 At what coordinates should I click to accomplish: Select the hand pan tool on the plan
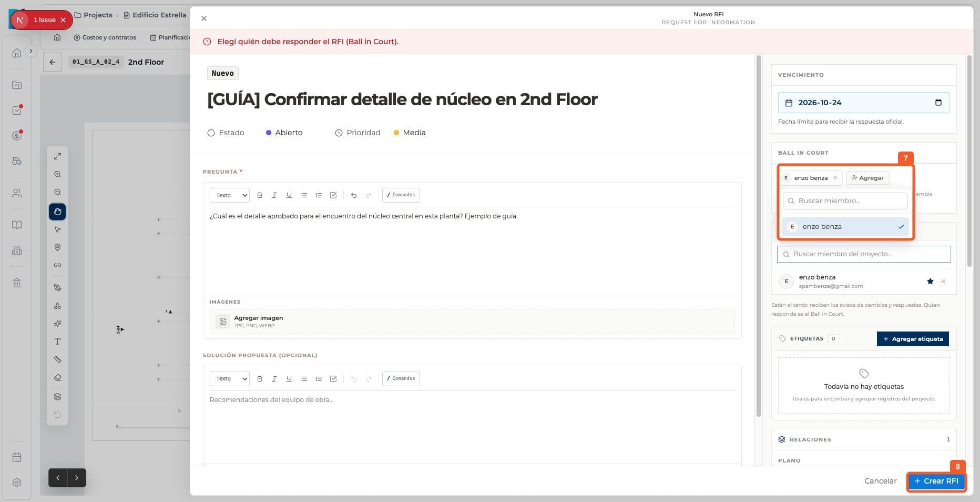click(57, 212)
